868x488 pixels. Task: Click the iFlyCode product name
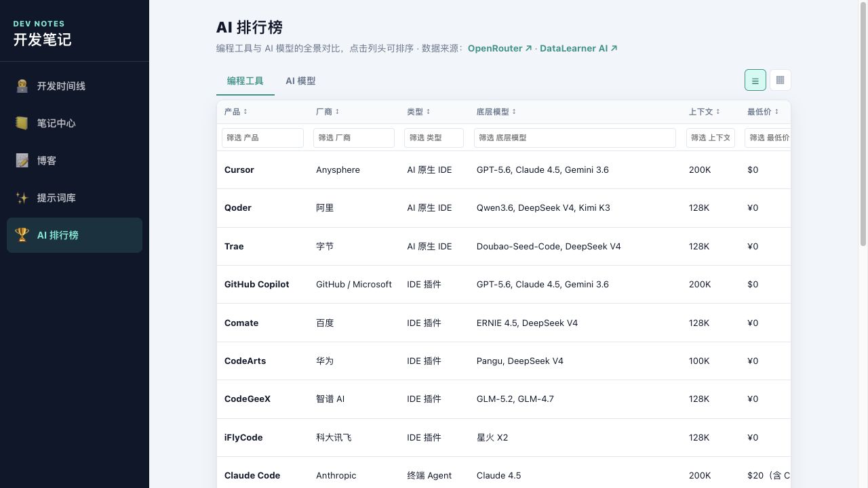click(243, 438)
